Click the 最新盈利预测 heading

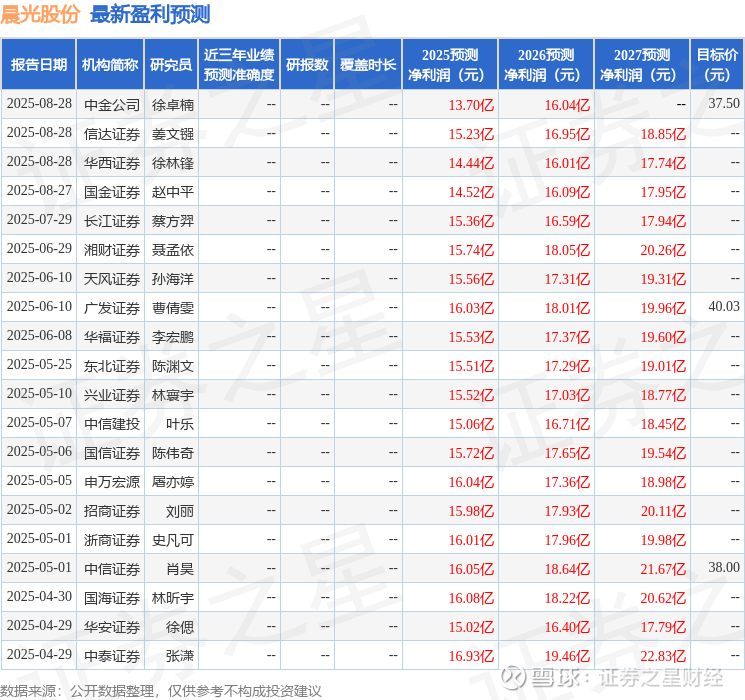150,14
